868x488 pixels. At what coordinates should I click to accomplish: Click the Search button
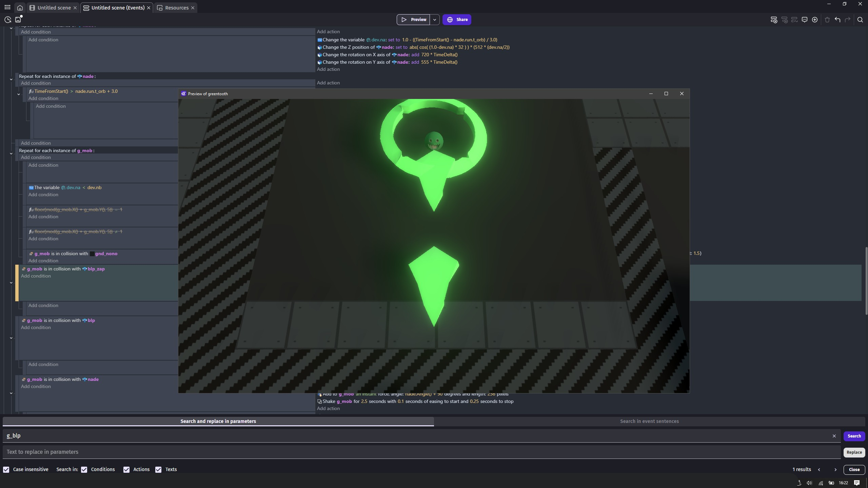click(854, 436)
